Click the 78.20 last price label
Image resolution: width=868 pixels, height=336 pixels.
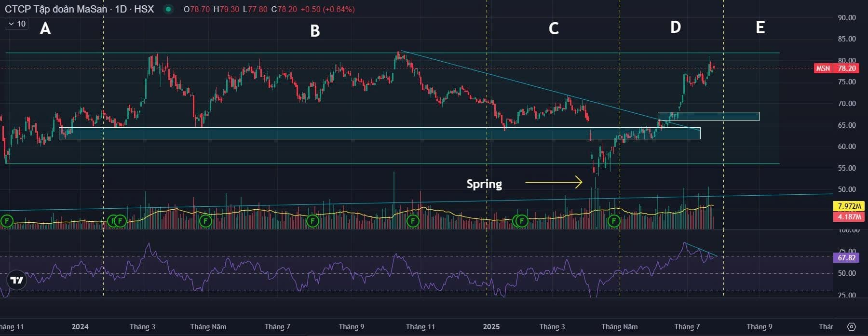click(x=846, y=68)
